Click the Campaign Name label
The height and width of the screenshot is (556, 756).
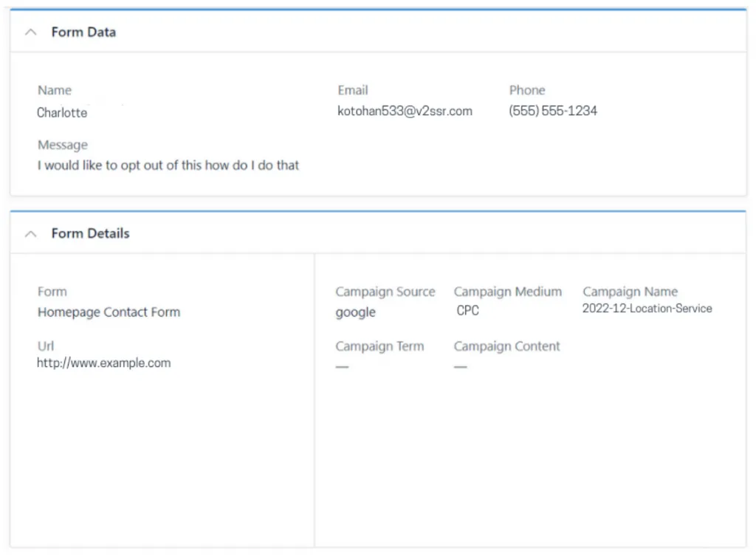(630, 292)
